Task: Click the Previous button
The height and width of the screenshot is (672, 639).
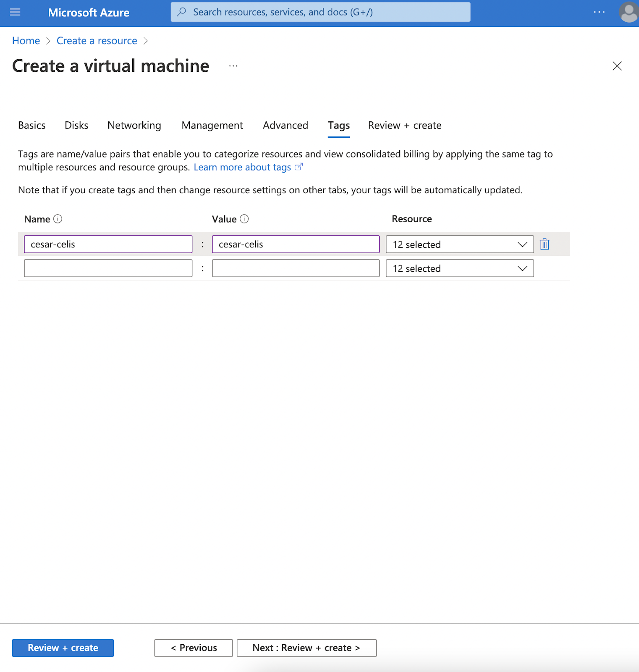Action: pyautogui.click(x=194, y=648)
